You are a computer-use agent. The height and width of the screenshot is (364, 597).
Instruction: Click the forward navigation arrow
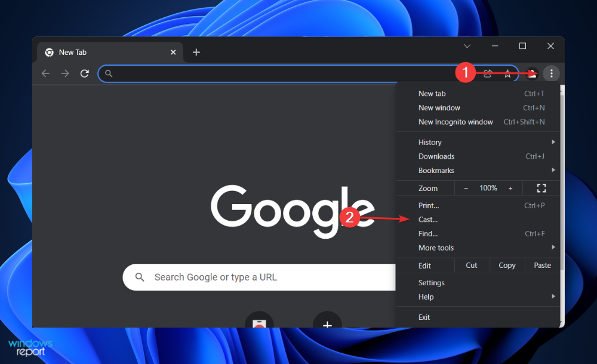tap(65, 73)
